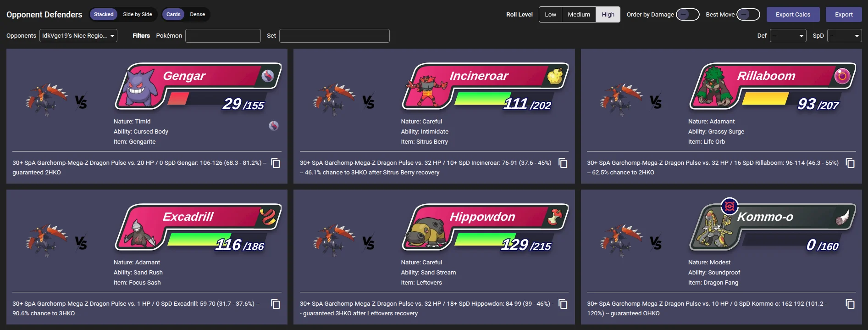Click the Export button
Viewport: 868px width, 330px height.
[844, 14]
